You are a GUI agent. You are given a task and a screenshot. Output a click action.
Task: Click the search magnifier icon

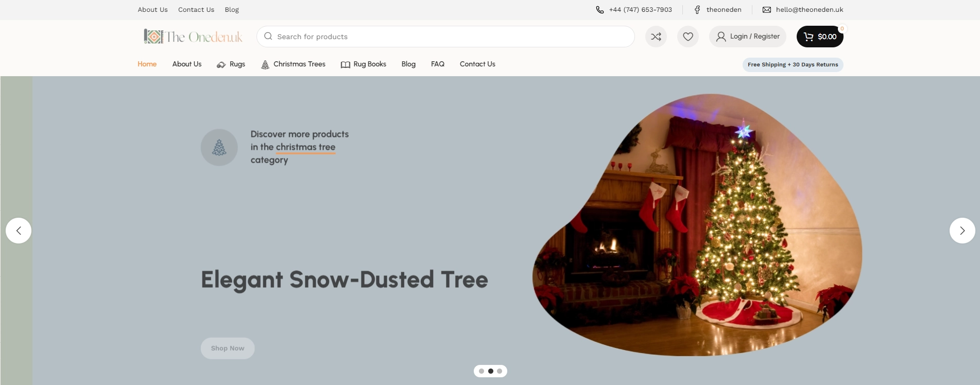tap(268, 37)
